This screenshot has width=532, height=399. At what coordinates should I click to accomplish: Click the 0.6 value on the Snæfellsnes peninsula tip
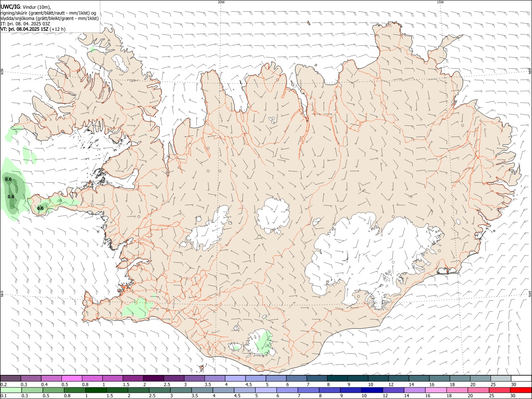(x=40, y=208)
